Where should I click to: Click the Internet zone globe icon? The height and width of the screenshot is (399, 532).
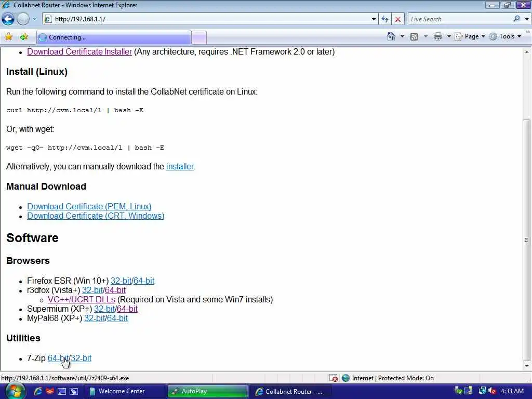pyautogui.click(x=345, y=378)
